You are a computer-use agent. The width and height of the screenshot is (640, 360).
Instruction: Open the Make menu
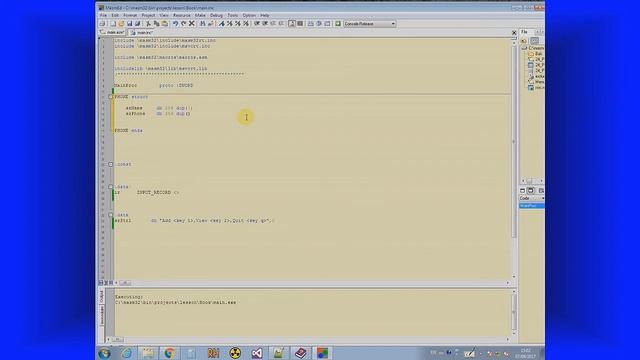[x=200, y=16]
